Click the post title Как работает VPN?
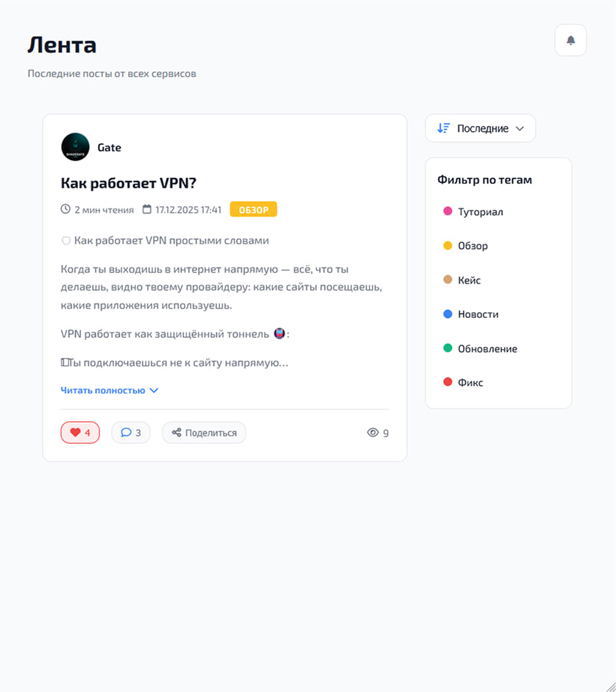 coord(127,183)
